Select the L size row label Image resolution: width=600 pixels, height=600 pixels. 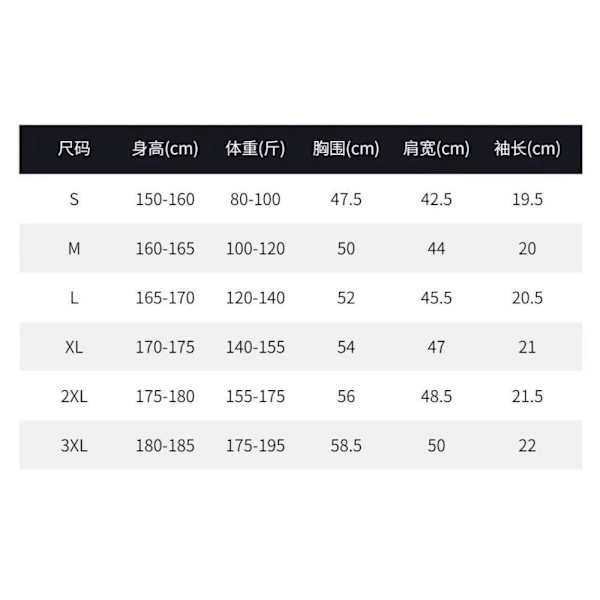click(x=74, y=298)
